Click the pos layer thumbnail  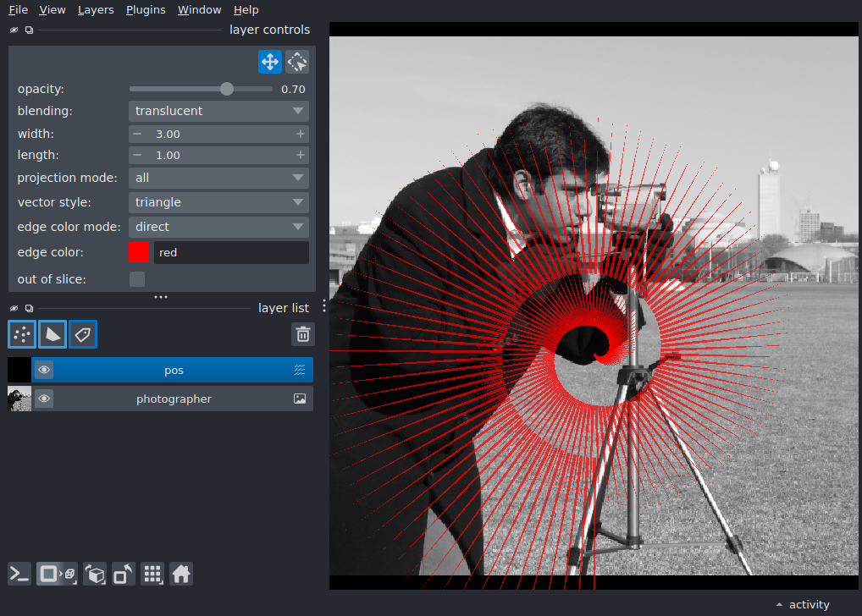19,370
